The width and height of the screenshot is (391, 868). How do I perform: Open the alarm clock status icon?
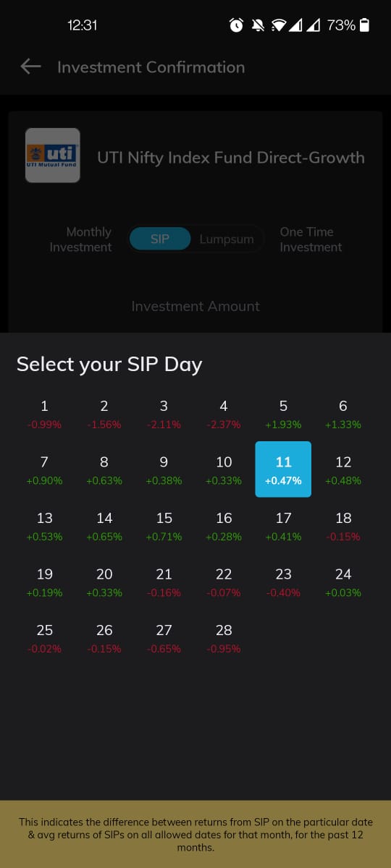236,25
